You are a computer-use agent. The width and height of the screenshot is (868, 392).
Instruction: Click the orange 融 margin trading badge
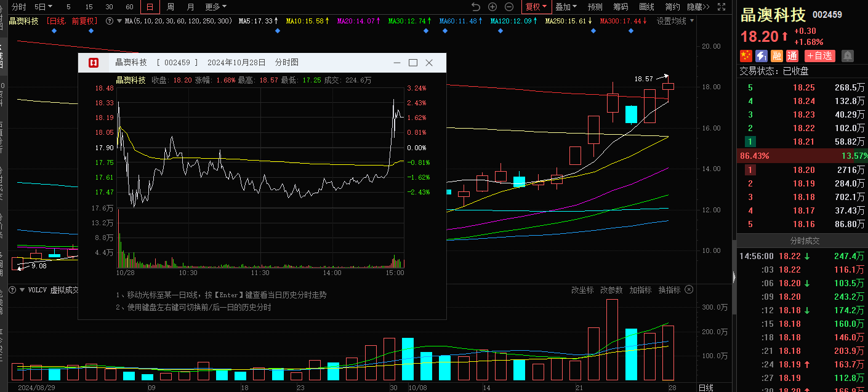point(777,56)
